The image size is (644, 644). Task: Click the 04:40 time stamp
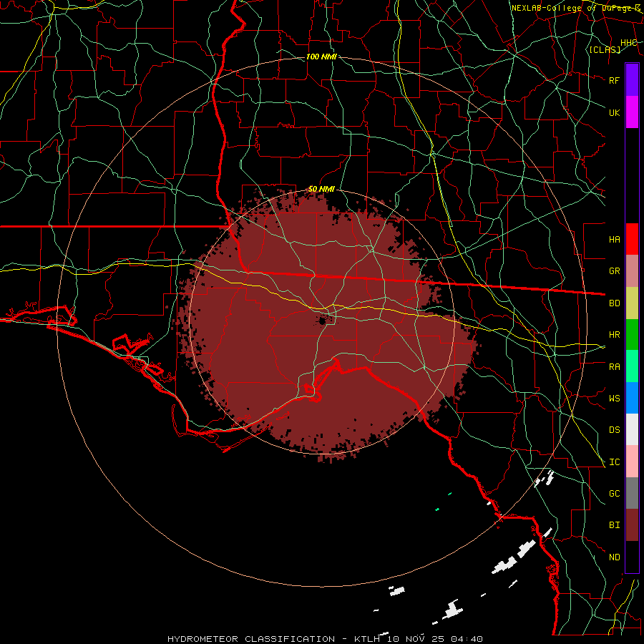click(x=467, y=639)
